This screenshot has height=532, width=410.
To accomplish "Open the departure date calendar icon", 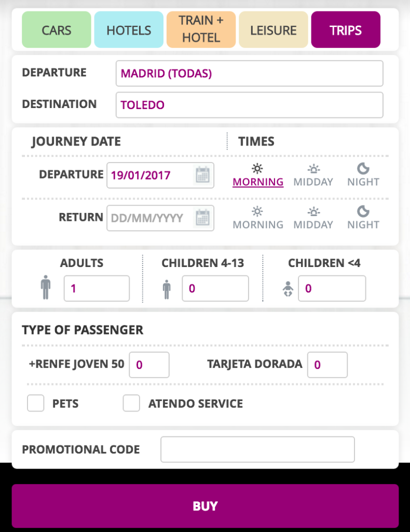I will pos(202,175).
